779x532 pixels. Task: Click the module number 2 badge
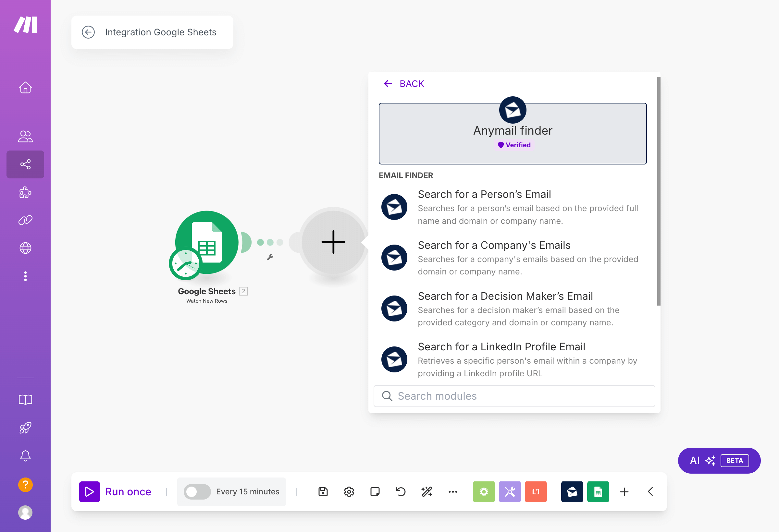click(x=243, y=291)
